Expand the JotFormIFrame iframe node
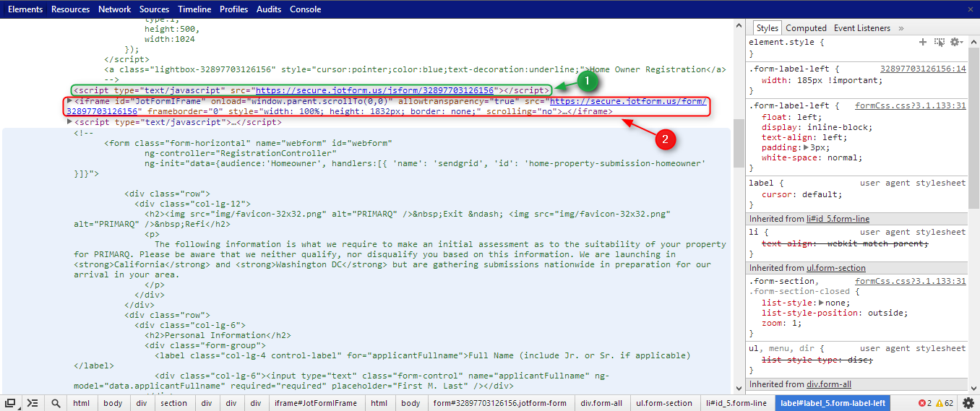This screenshot has height=411, width=980. click(x=69, y=101)
